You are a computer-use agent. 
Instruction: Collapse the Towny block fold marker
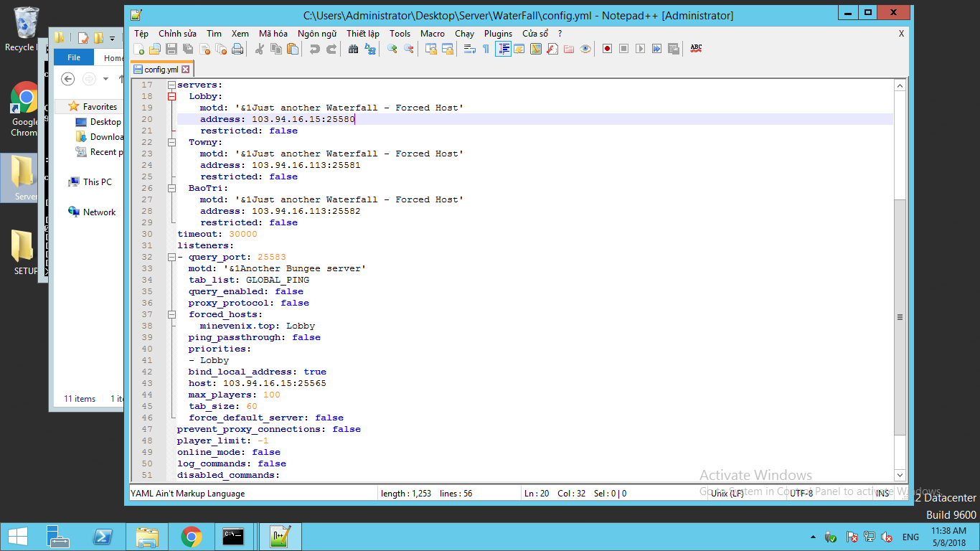[x=171, y=142]
